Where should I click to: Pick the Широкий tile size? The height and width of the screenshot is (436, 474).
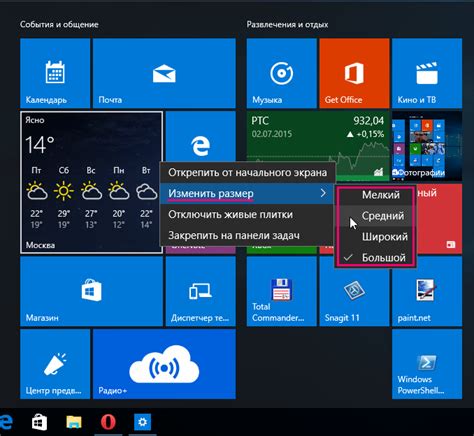tap(376, 237)
